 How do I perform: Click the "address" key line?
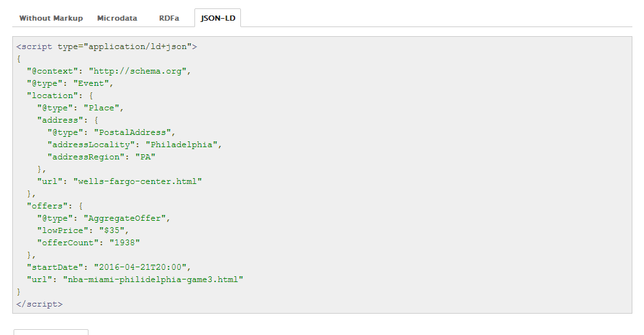68,120
